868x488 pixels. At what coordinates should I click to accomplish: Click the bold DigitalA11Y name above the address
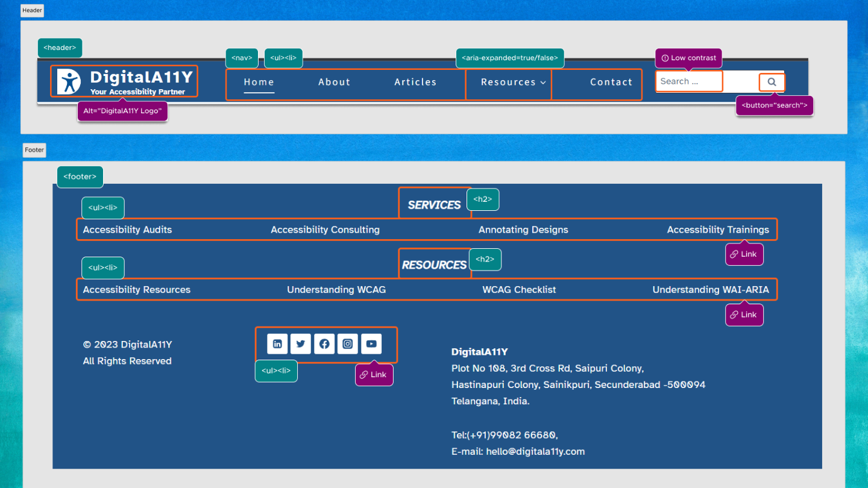coord(480,352)
